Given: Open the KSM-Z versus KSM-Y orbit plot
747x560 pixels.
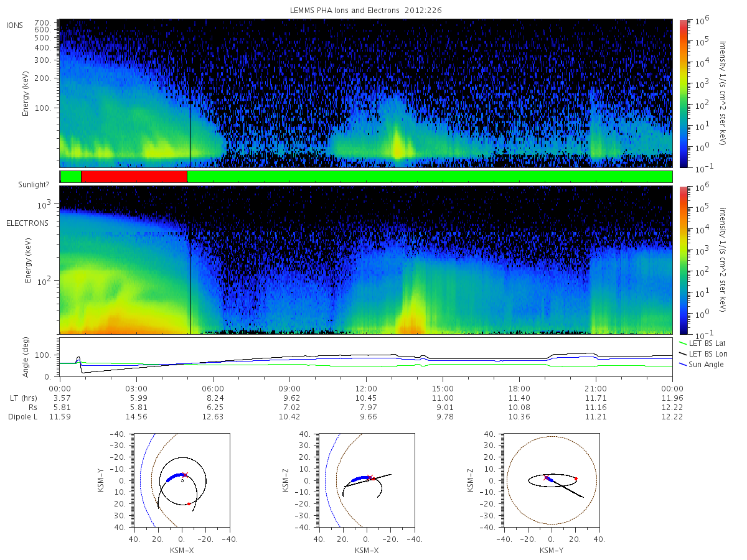Looking at the screenshot, I should 551,480.
